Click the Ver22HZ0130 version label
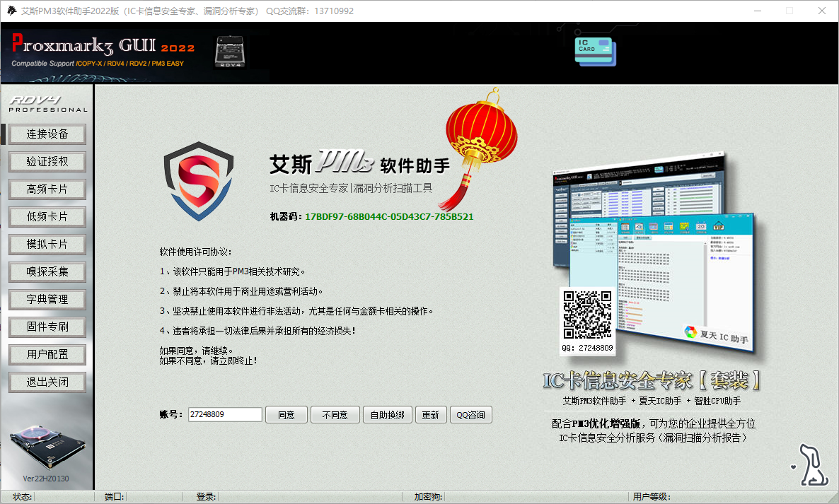This screenshot has width=839, height=504. click(x=46, y=479)
